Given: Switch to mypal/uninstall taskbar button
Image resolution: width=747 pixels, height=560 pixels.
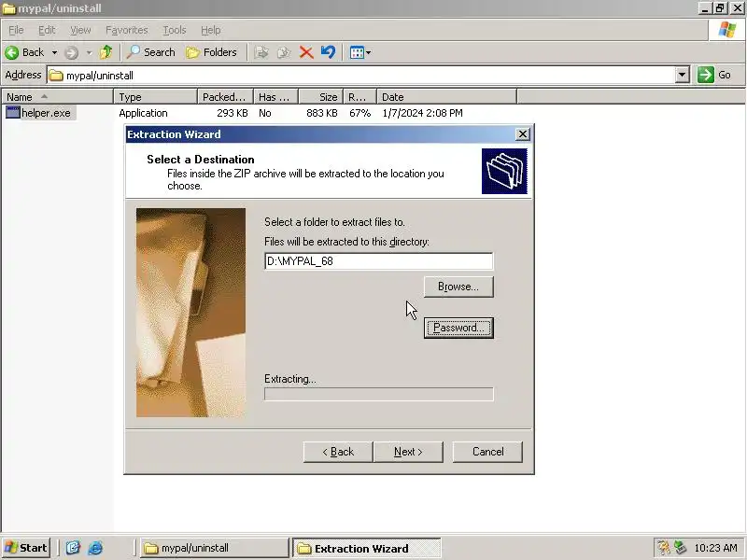Looking at the screenshot, I should (x=215, y=548).
